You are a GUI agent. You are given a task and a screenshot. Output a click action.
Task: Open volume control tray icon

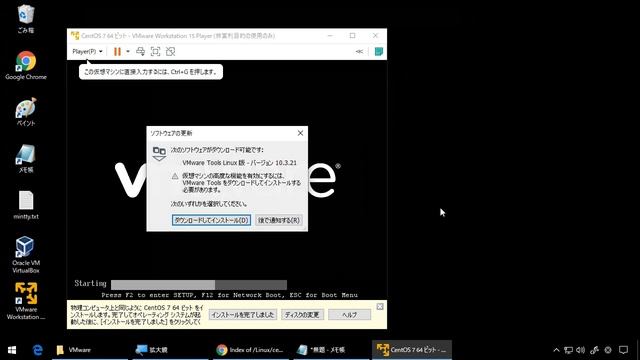click(580, 350)
